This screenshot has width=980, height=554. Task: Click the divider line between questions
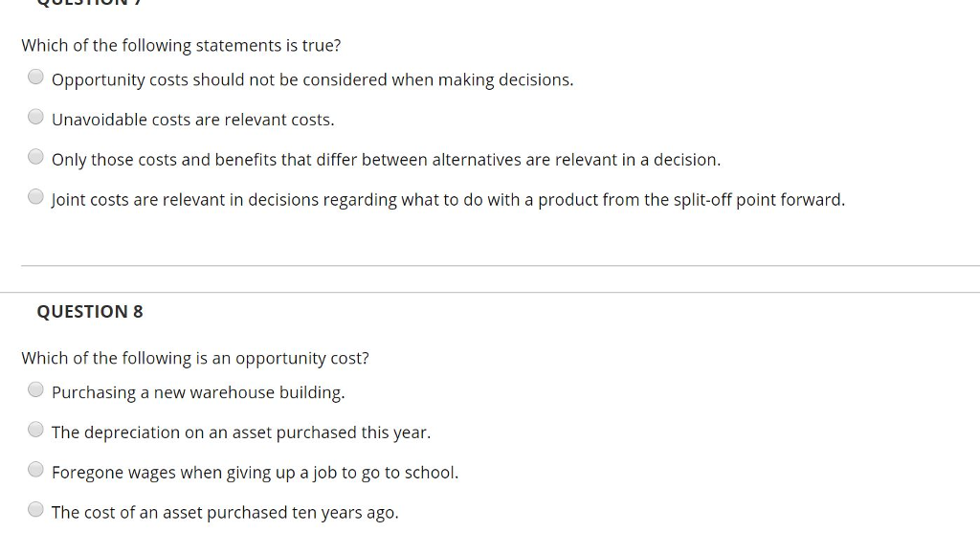point(490,266)
